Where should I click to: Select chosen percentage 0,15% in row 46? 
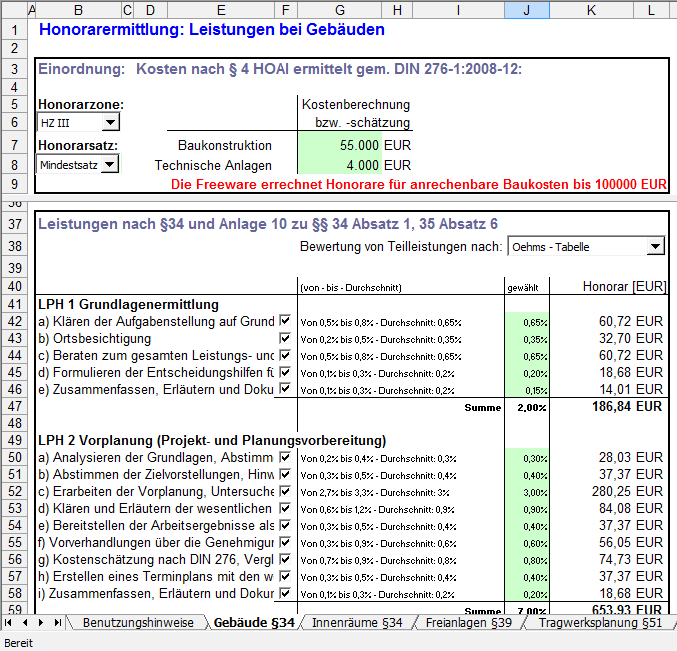click(527, 390)
